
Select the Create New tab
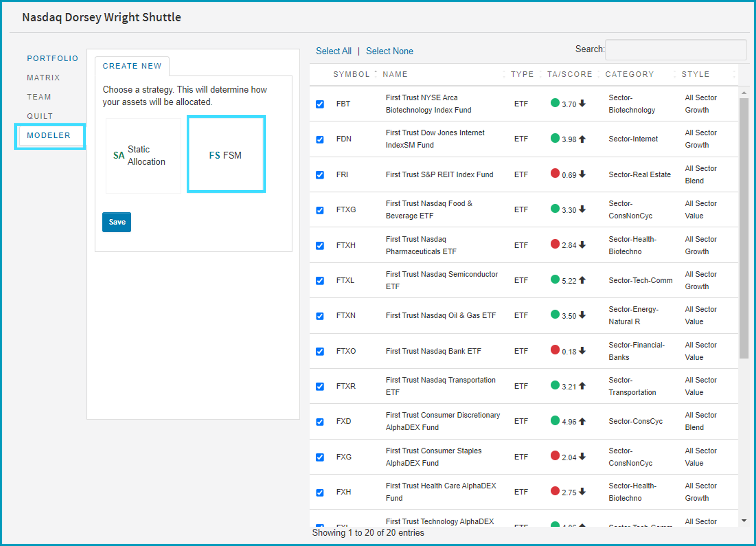click(132, 66)
